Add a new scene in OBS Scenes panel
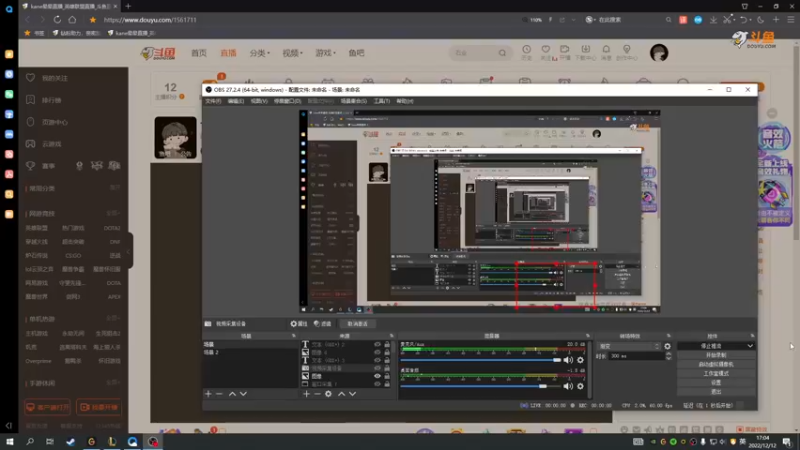800x450 pixels. (208, 394)
